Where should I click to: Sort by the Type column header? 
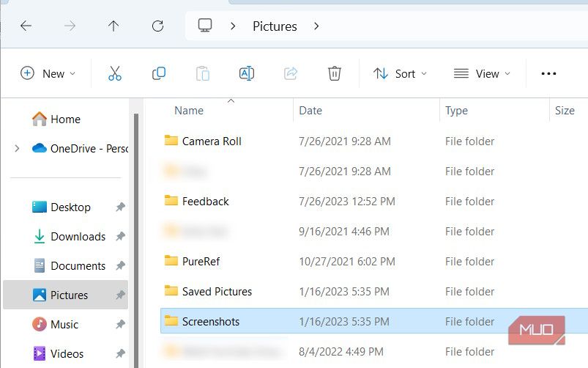(x=456, y=111)
